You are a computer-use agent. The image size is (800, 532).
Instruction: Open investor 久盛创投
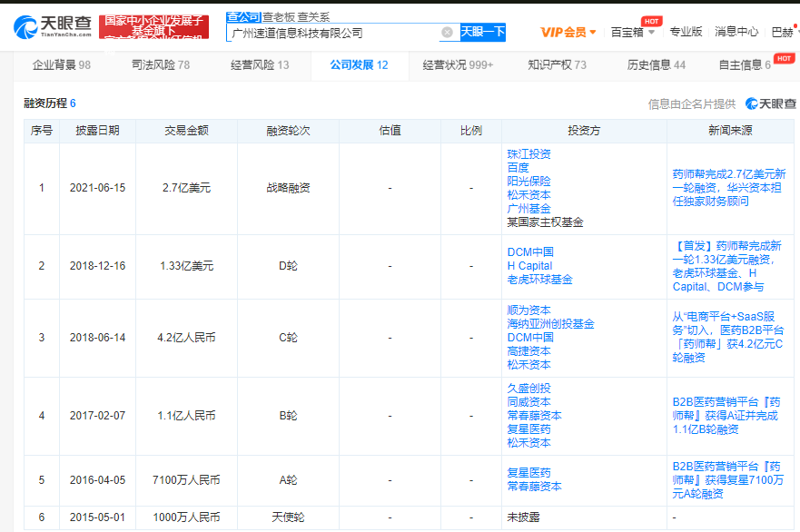pos(528,389)
